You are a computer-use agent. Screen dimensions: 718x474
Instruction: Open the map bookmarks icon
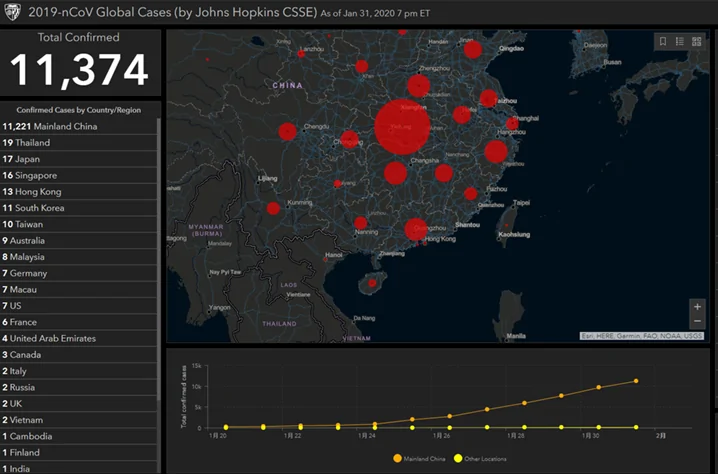coord(662,41)
